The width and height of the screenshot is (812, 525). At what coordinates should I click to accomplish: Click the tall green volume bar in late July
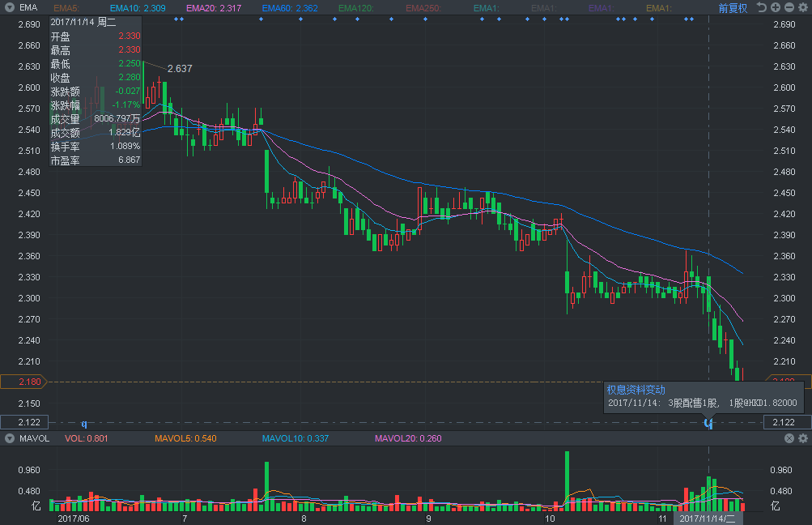[266, 487]
